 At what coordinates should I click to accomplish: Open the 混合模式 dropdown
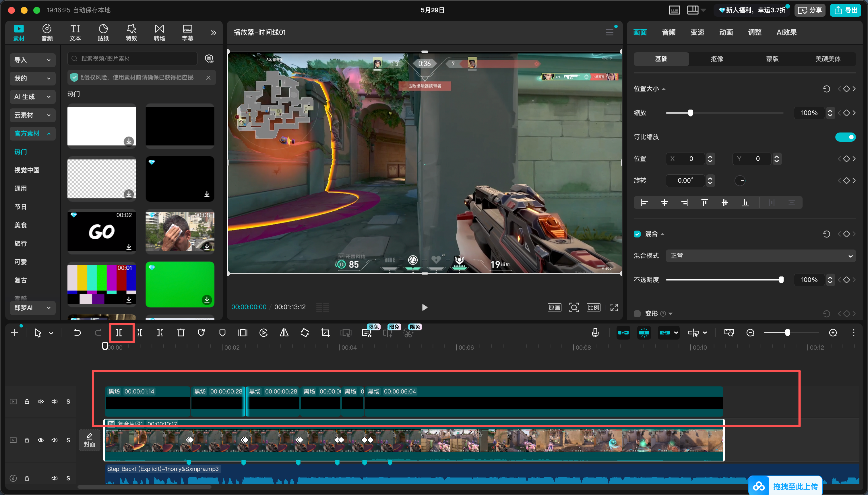click(760, 256)
